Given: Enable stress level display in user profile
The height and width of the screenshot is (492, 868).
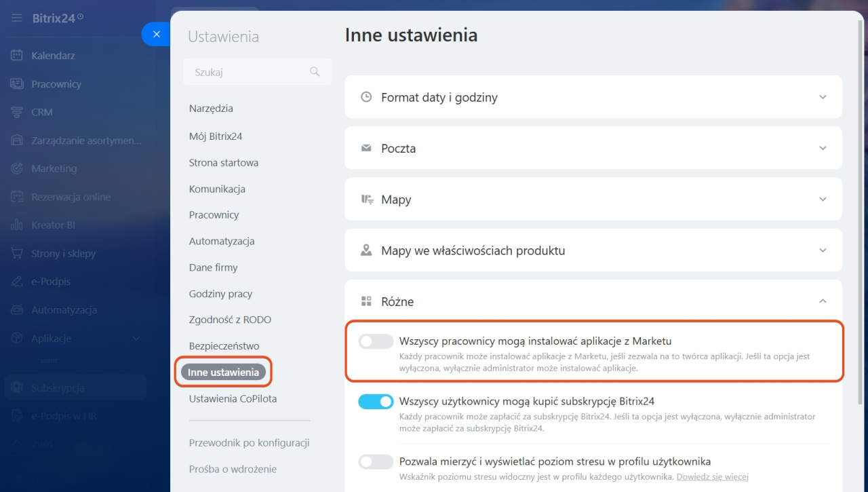Looking at the screenshot, I should (x=376, y=462).
